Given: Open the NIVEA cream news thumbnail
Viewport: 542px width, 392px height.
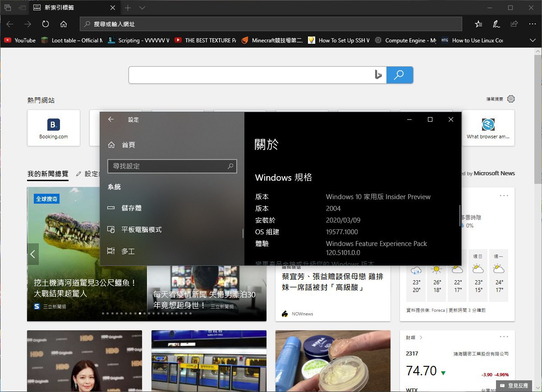Looking at the screenshot, I should (333, 361).
